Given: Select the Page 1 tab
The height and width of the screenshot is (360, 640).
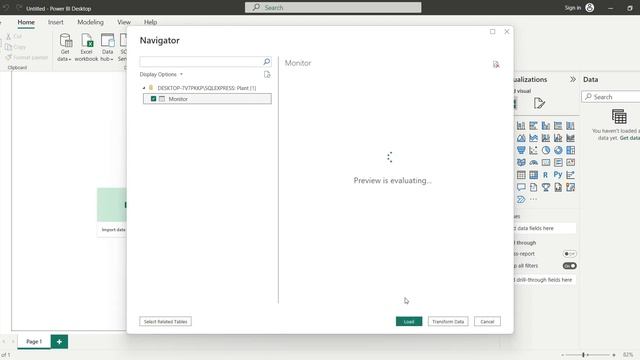Looking at the screenshot, I should pos(34,342).
